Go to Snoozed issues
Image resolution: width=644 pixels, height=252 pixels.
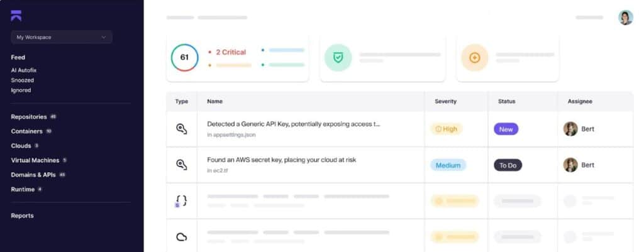click(23, 80)
